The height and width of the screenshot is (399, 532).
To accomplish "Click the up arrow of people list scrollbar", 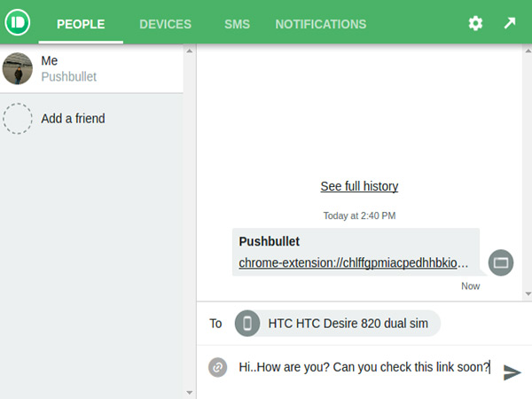I will pyautogui.click(x=190, y=51).
